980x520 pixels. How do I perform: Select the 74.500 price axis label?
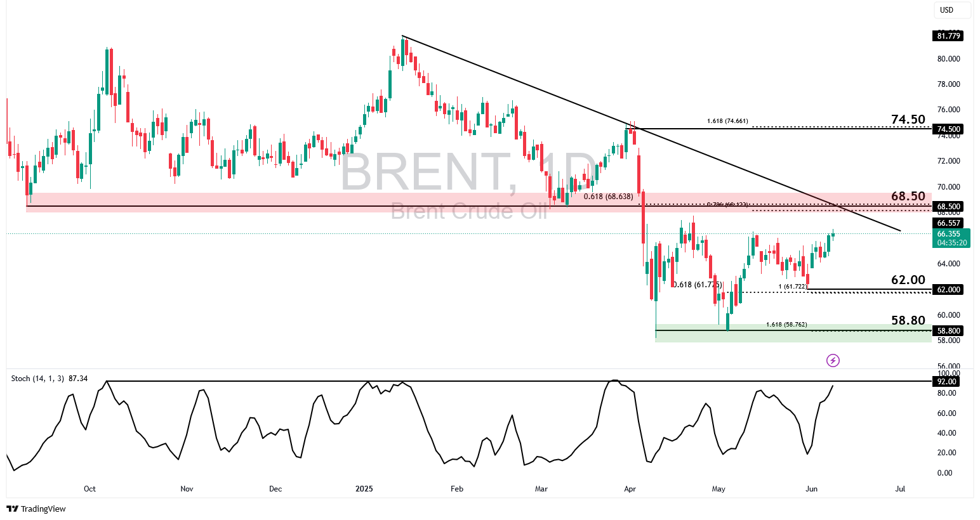click(x=948, y=129)
